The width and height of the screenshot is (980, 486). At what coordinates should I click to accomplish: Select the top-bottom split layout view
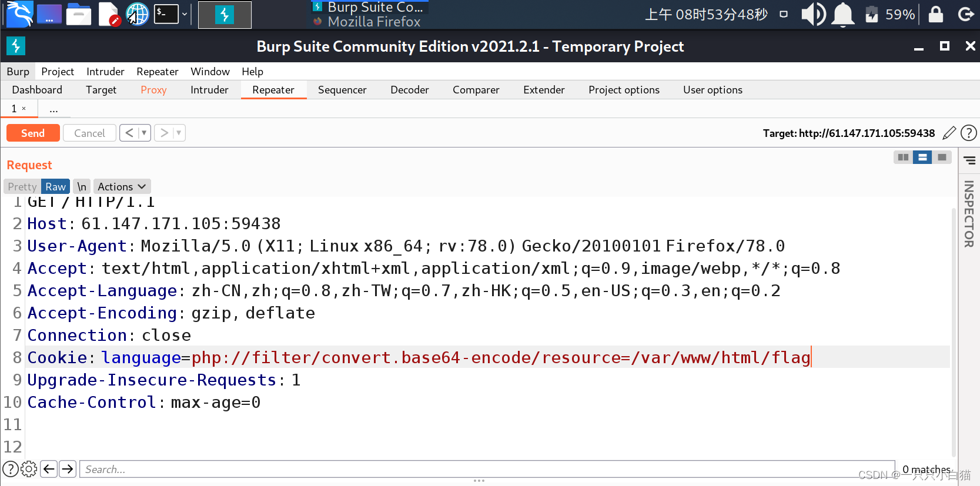(x=922, y=157)
